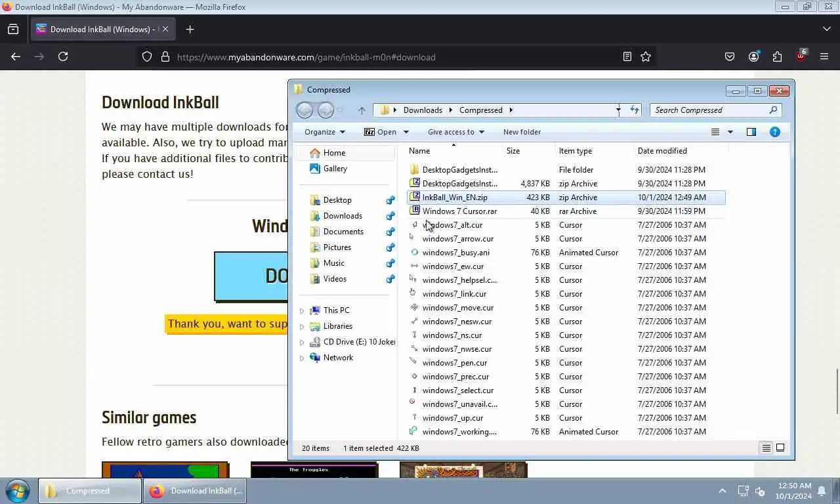The width and height of the screenshot is (840, 504).
Task: Open Firefox tracking protection shield icon
Action: coord(147,57)
